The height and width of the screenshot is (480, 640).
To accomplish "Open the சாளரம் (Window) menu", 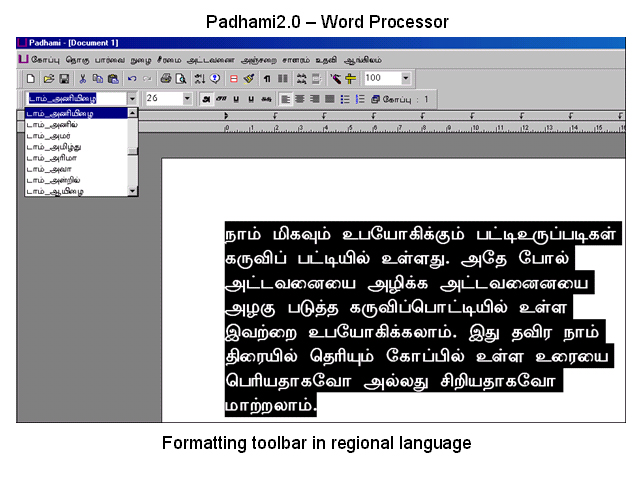I will [x=296, y=60].
